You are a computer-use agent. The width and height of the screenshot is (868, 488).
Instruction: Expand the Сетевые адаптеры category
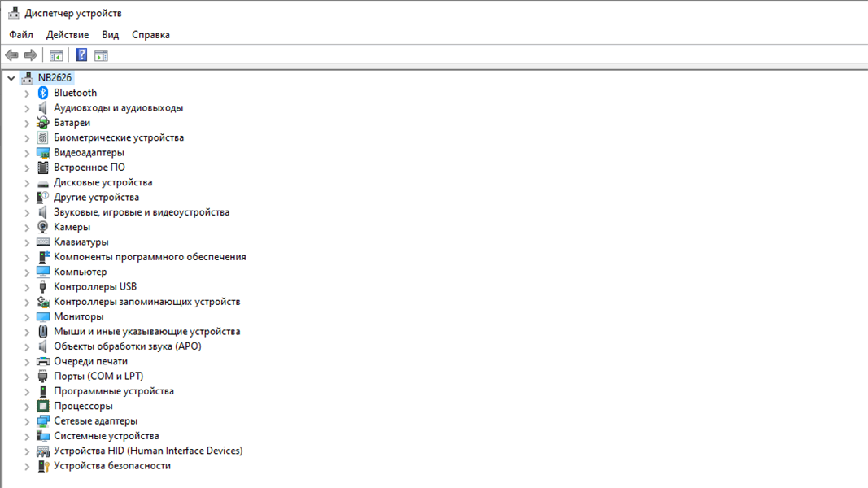pyautogui.click(x=27, y=421)
